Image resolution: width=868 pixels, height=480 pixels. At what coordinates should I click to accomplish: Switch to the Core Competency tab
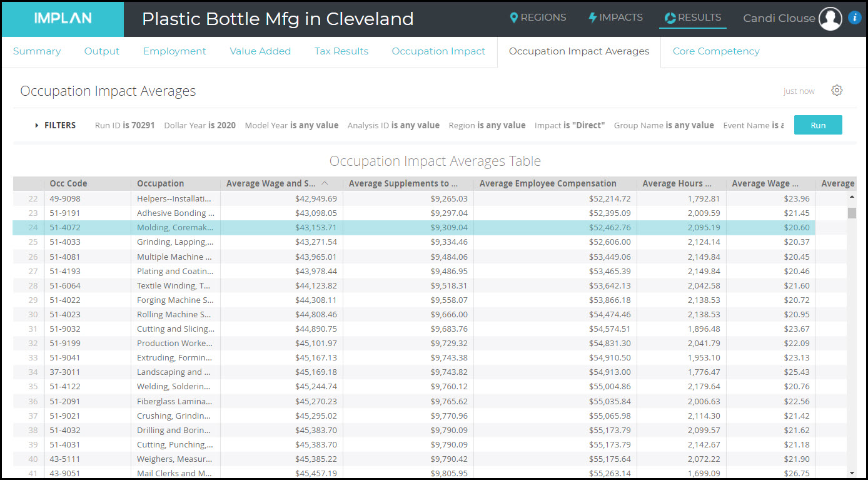716,51
